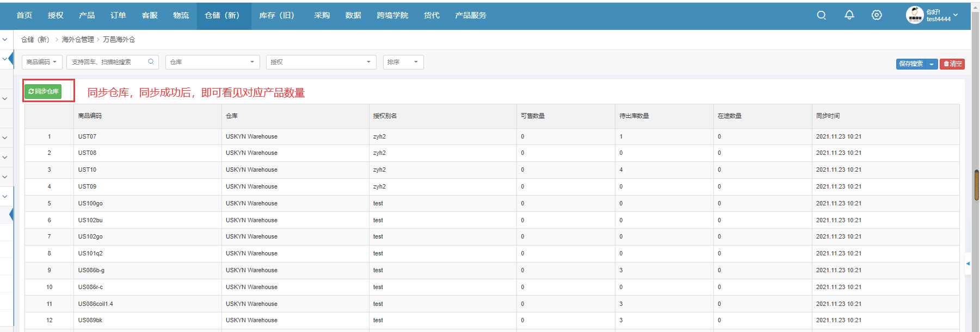Select product code US089bk
The height and width of the screenshot is (332, 980).
pyautogui.click(x=90, y=320)
